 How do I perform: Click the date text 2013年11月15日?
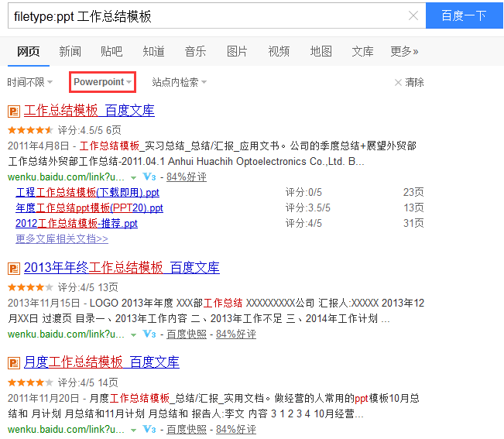(x=43, y=303)
